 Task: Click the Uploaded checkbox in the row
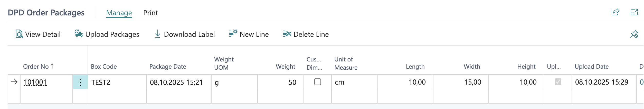[558, 82]
